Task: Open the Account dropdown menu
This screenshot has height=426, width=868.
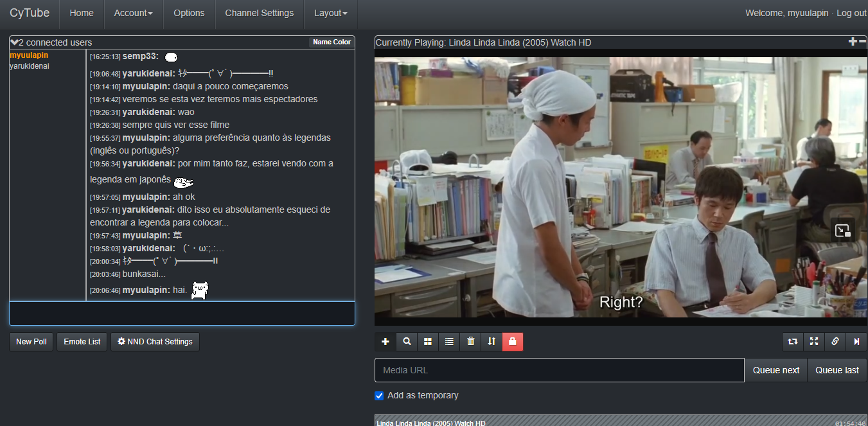Action: pos(133,13)
